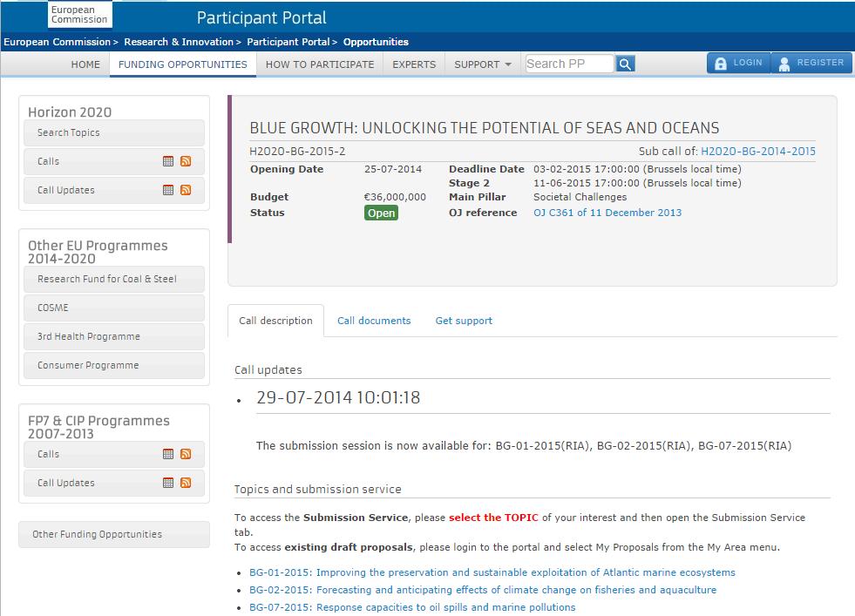Open Calls in the Horizon 2020 panel

[114, 161]
